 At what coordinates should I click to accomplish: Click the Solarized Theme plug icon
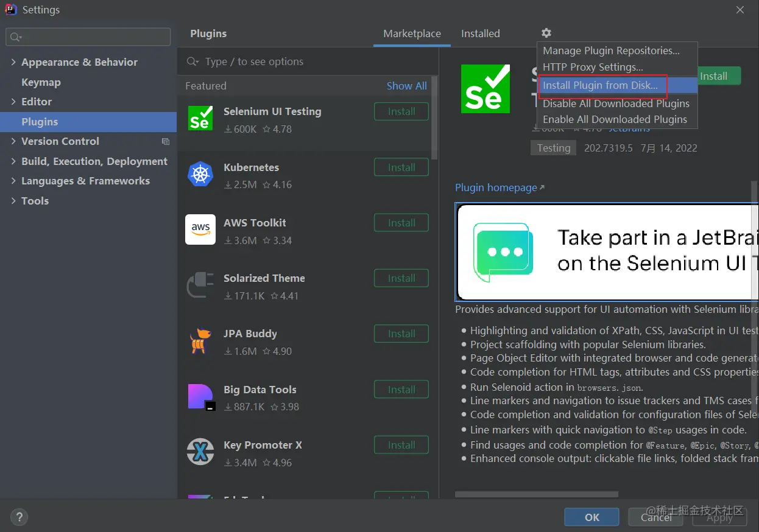point(200,285)
